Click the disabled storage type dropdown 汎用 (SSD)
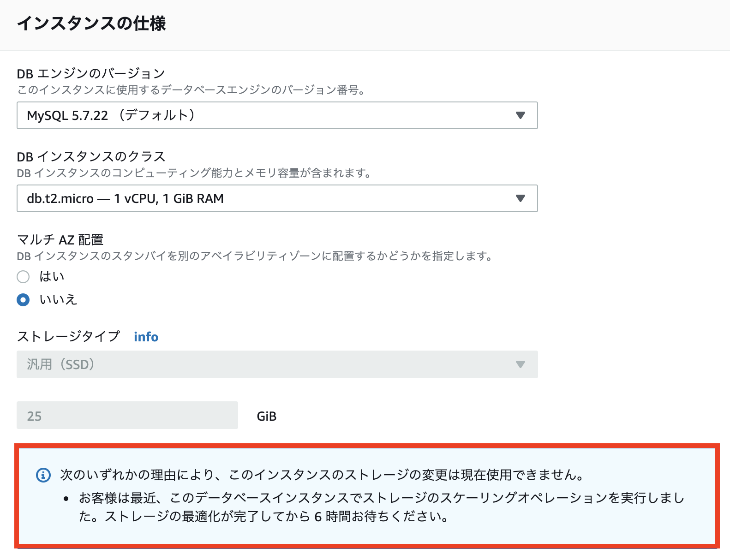Viewport: 730px width, 560px height. (x=277, y=364)
